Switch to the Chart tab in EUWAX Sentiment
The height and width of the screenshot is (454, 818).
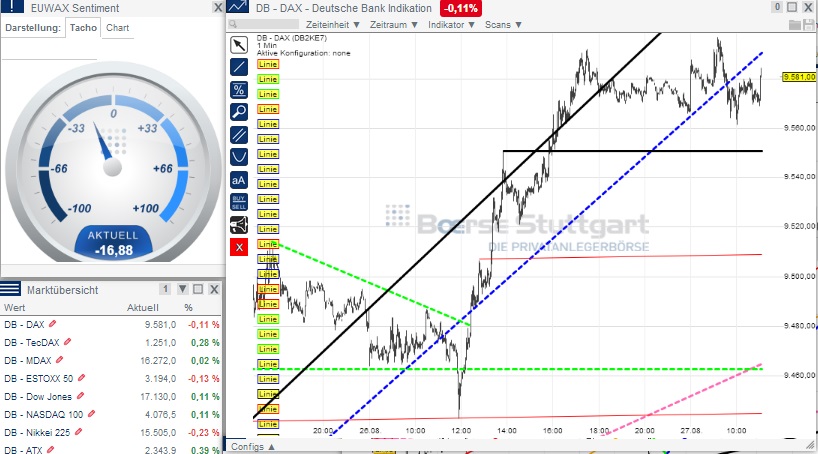pyautogui.click(x=117, y=28)
